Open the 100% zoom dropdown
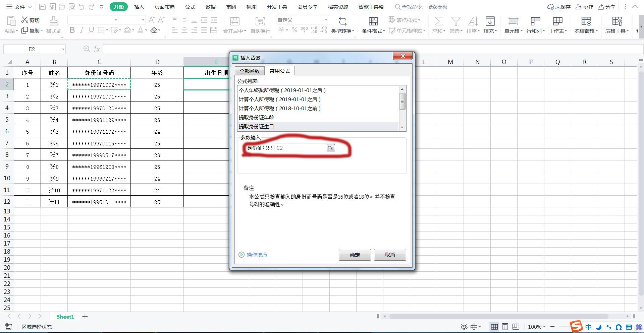Viewport: 644px width, 333px height. pos(537,327)
